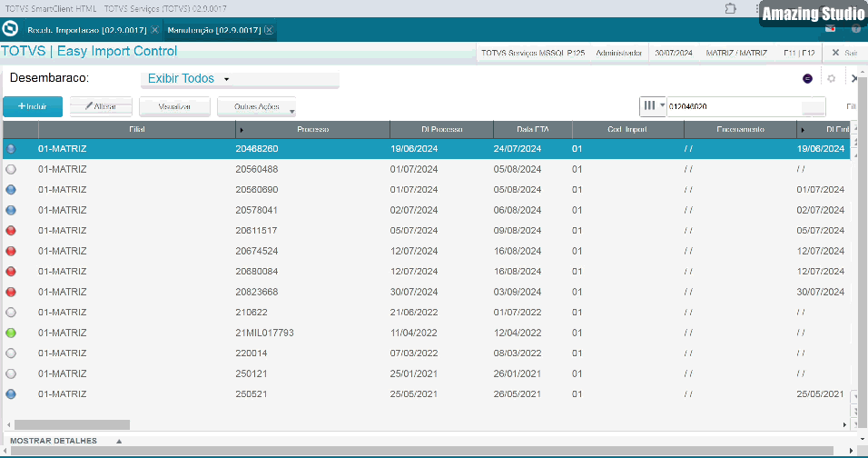868x458 pixels.
Task: Select process 210622 cell
Action: (252, 313)
